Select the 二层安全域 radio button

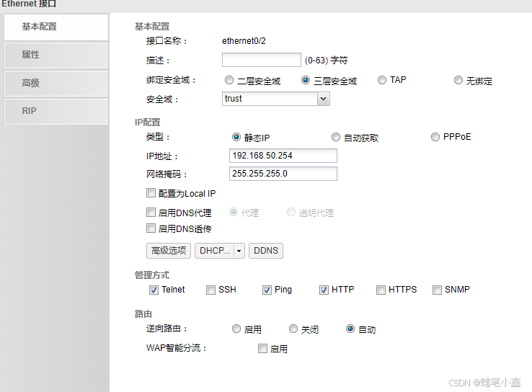[x=229, y=81]
